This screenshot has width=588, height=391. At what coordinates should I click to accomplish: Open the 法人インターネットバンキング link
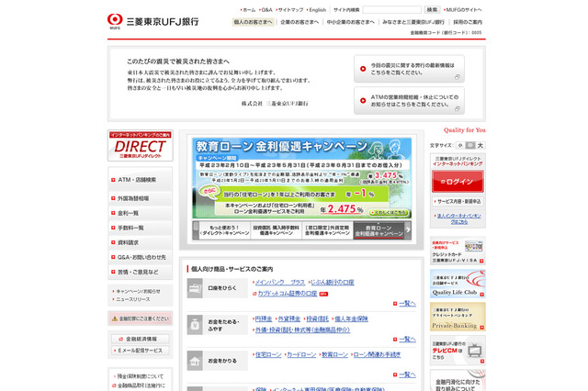click(459, 218)
